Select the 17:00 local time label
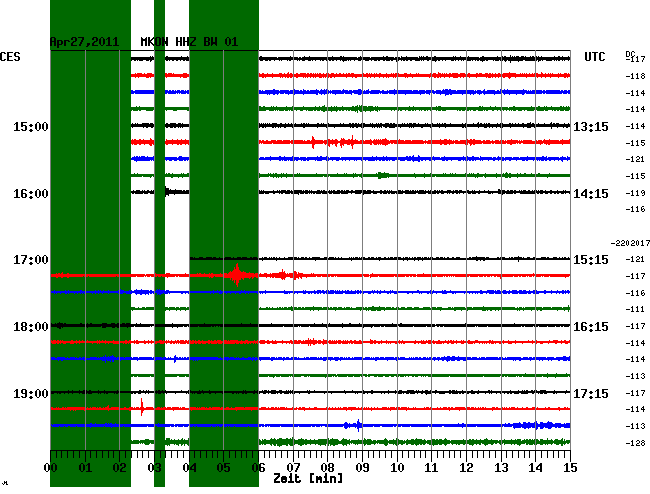 click(31, 260)
